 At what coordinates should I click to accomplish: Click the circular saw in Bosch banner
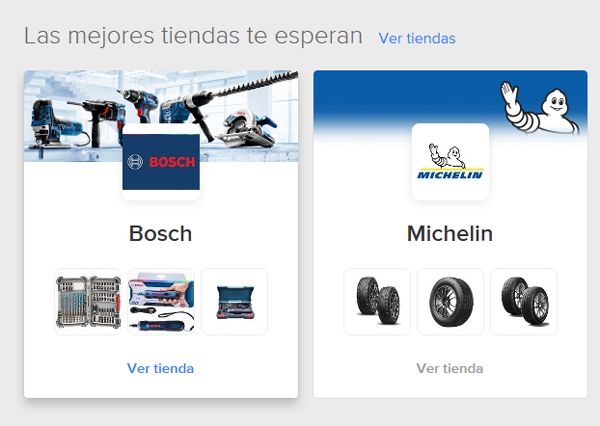click(247, 128)
